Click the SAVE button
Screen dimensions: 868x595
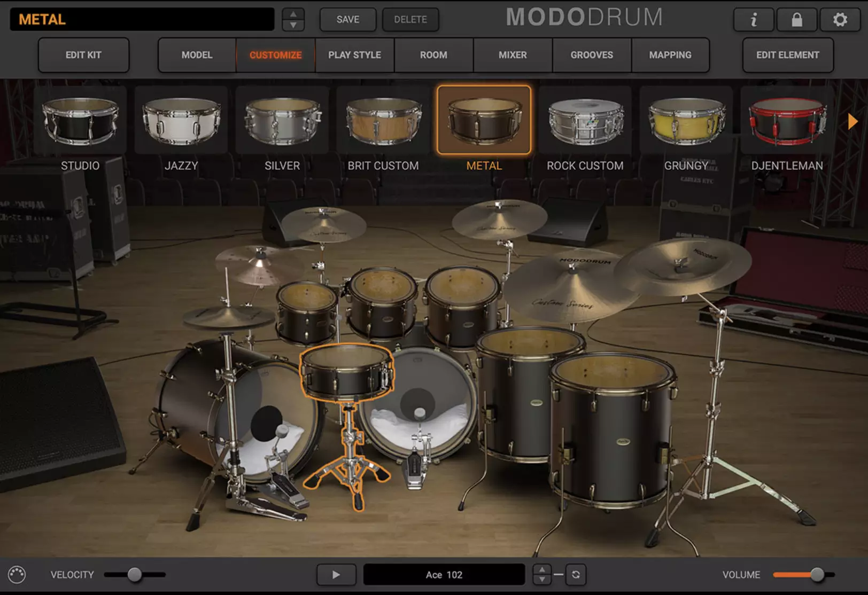(347, 20)
